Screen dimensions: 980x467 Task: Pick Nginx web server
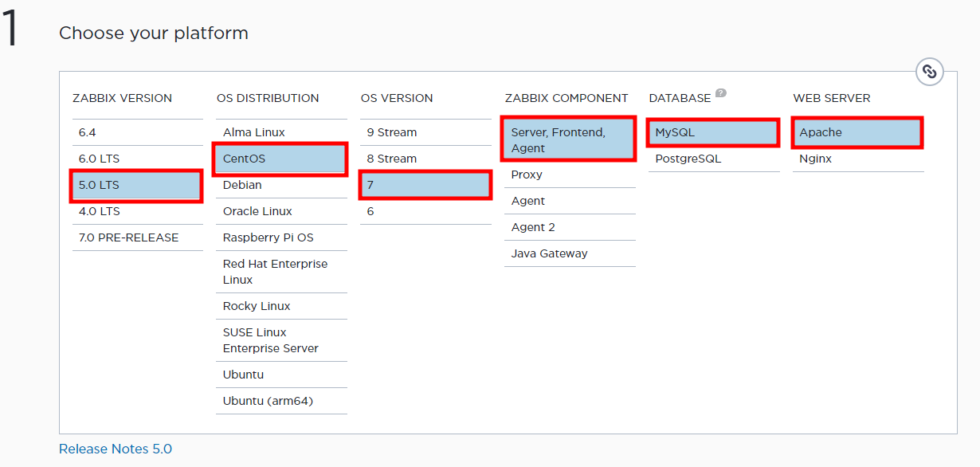click(858, 159)
